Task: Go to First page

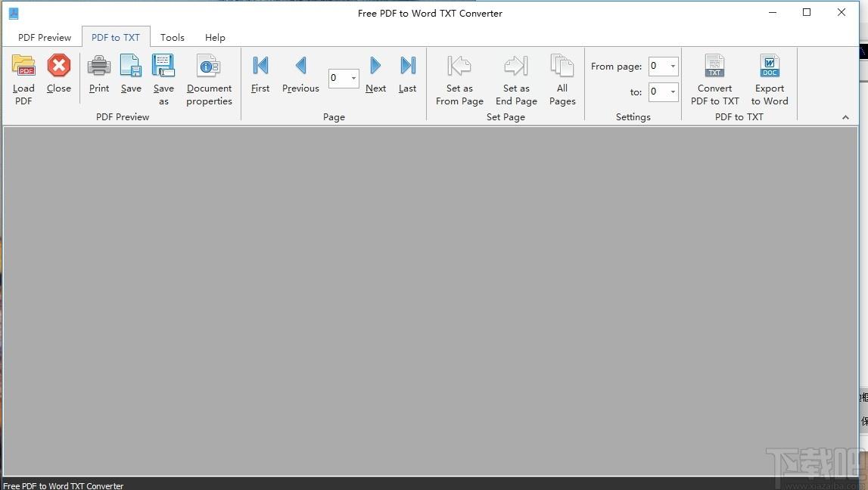Action: [x=260, y=73]
